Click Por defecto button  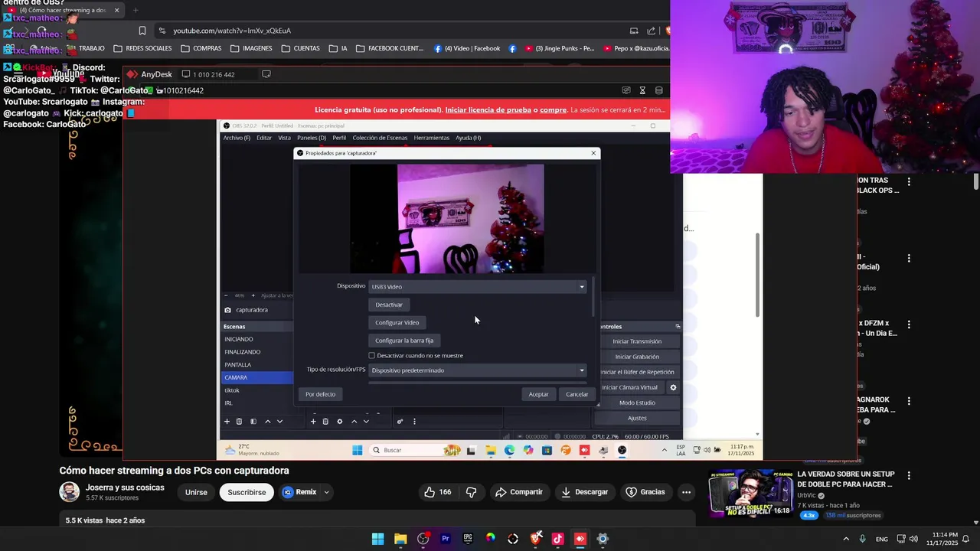click(320, 394)
